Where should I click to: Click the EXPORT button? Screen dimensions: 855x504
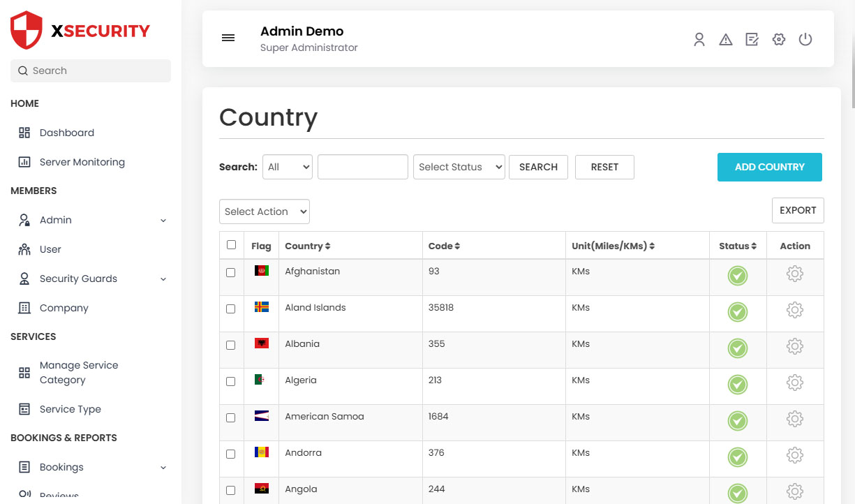tap(798, 210)
